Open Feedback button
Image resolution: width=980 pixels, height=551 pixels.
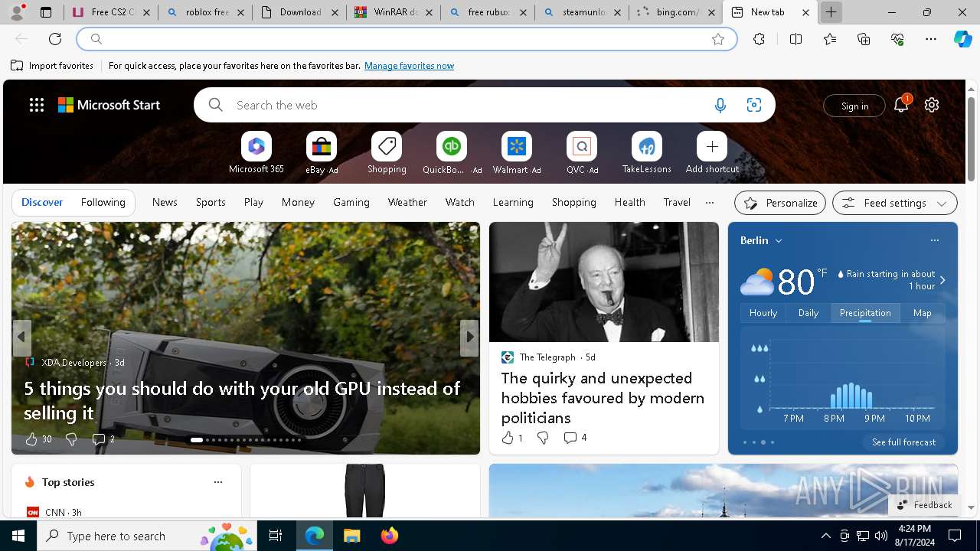coord(924,504)
